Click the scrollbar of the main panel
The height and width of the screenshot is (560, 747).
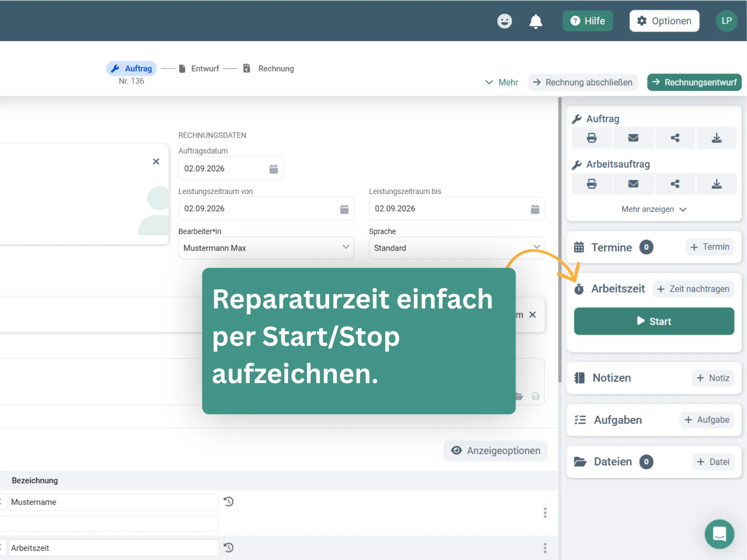pyautogui.click(x=560, y=240)
